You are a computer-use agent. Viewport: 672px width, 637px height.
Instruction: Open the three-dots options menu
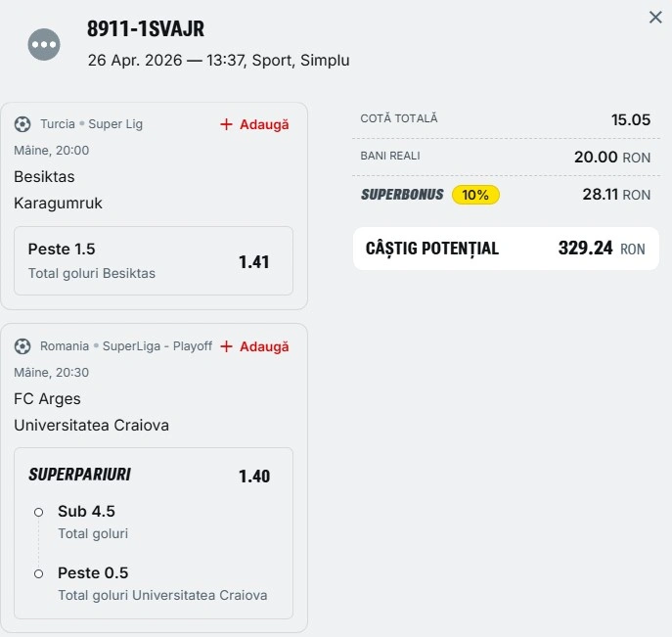[x=44, y=44]
